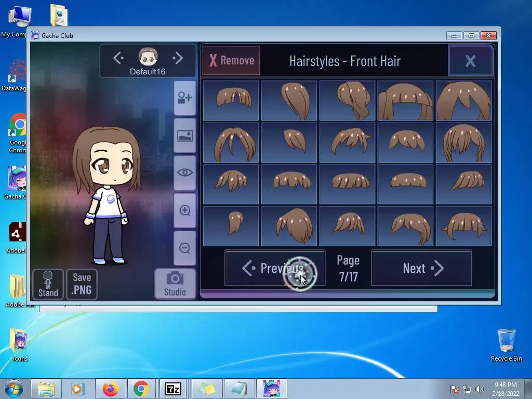Viewport: 532px width, 399px height.
Task: Select first-row fourth straight bangs hair
Action: pos(405,100)
